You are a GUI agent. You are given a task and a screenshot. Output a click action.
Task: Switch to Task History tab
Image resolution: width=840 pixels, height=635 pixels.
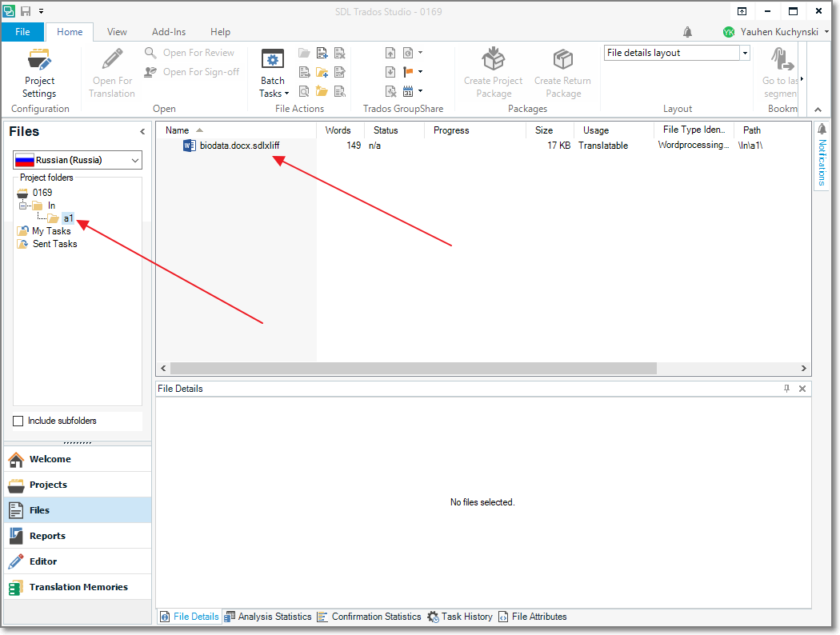pos(460,617)
